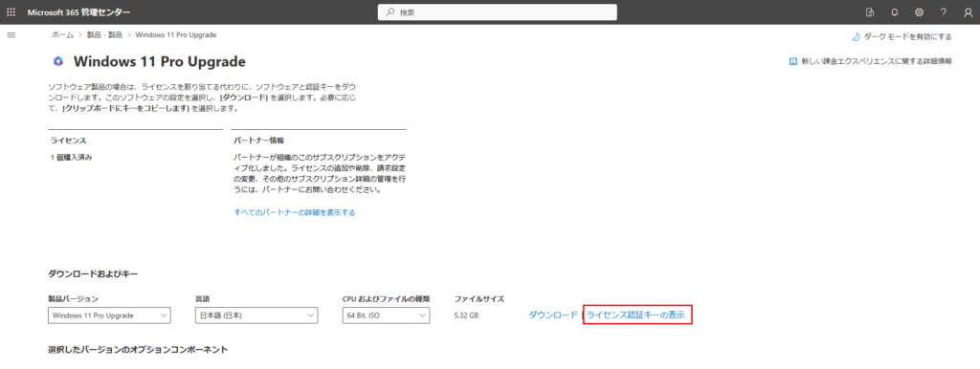Click the パートナー情報 heading
Viewport: 980px width, 369px height.
(258, 141)
